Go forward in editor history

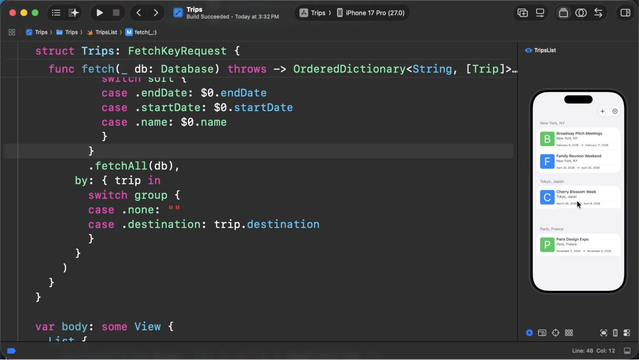coord(156,13)
